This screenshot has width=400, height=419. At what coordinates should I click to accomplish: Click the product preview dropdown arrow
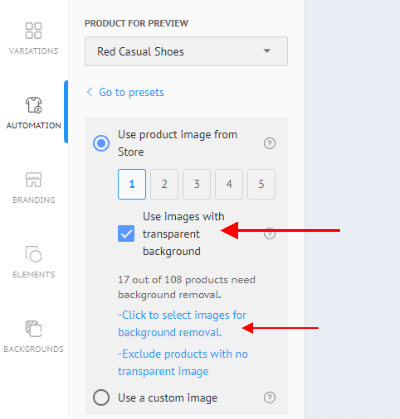point(267,51)
